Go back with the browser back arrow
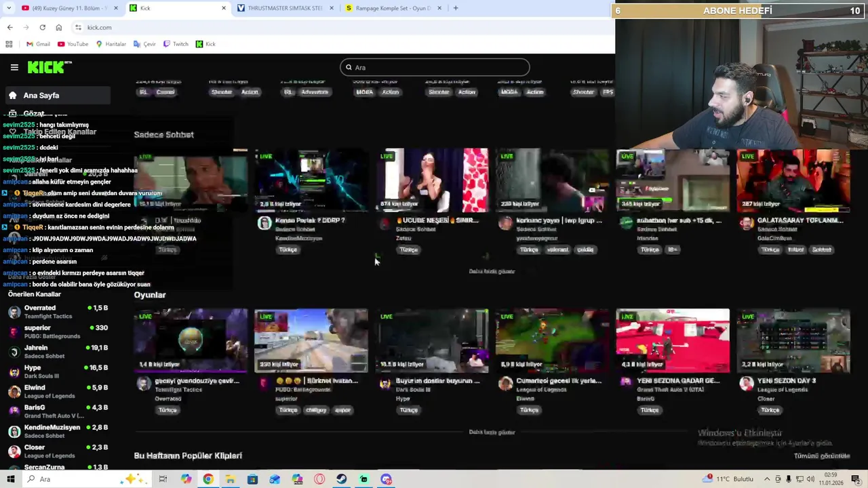 (9, 27)
